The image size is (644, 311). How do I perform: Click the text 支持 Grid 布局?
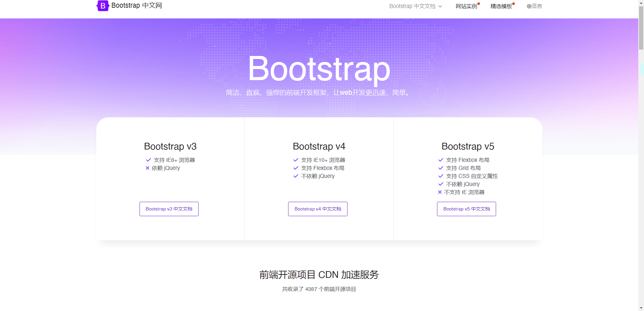(463, 168)
